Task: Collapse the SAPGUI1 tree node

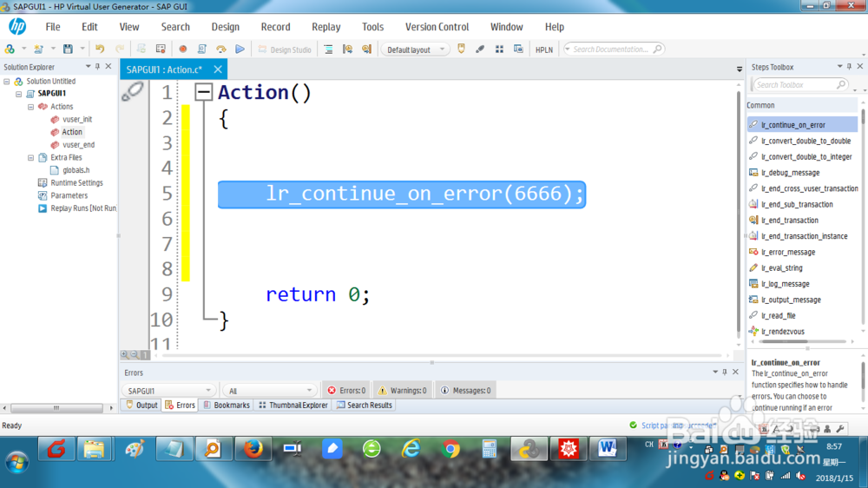Action: pos(19,94)
